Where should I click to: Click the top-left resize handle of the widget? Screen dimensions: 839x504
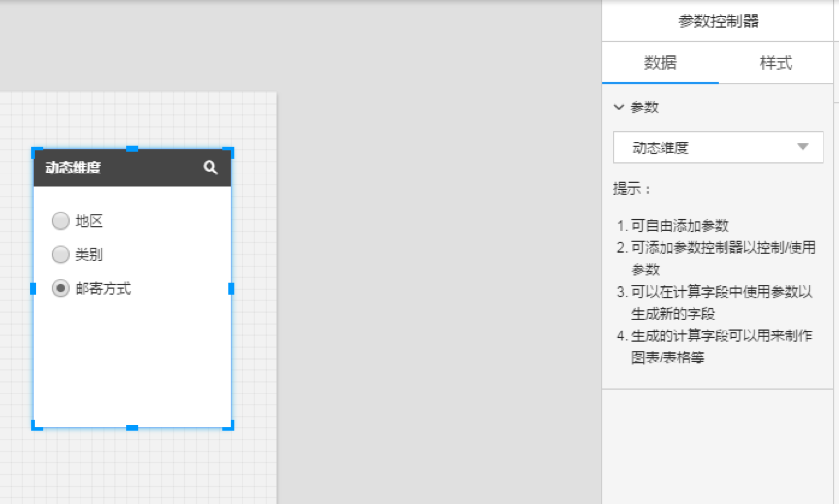pyautogui.click(x=36, y=152)
